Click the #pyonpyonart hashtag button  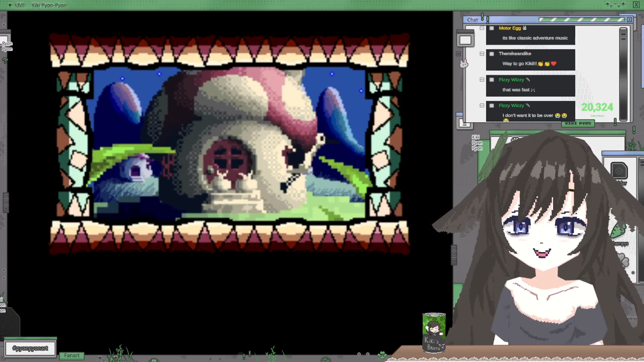point(30,348)
